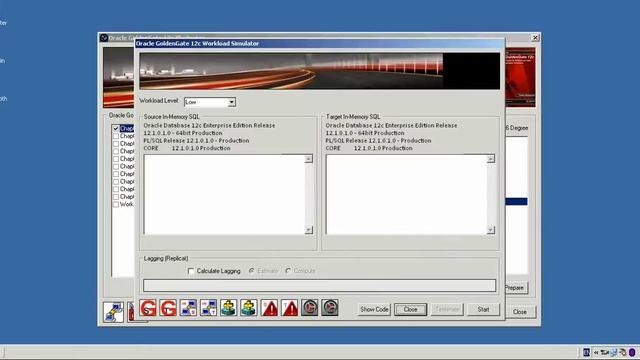Click the red book cover thumbnail in back window
The image size is (640, 360).
click(x=520, y=78)
